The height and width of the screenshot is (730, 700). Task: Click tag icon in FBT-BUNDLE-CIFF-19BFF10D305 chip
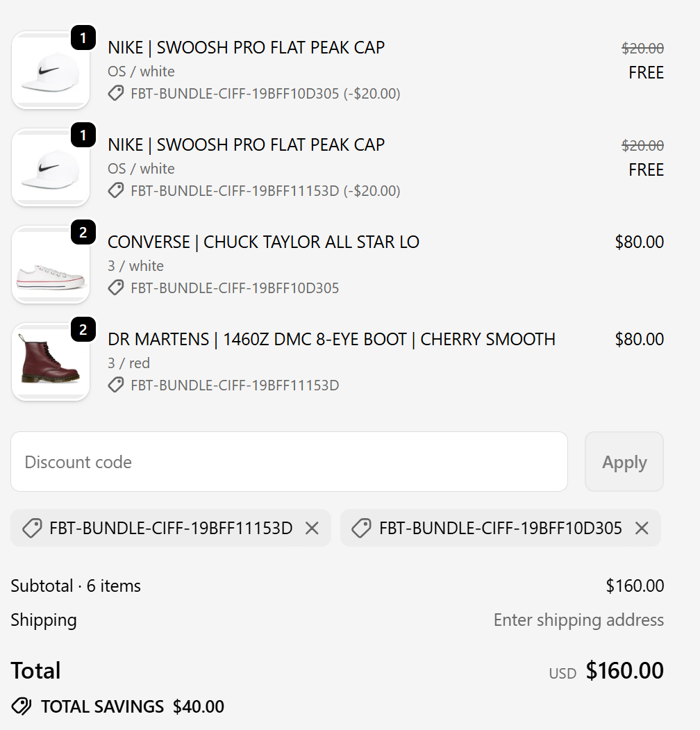361,529
